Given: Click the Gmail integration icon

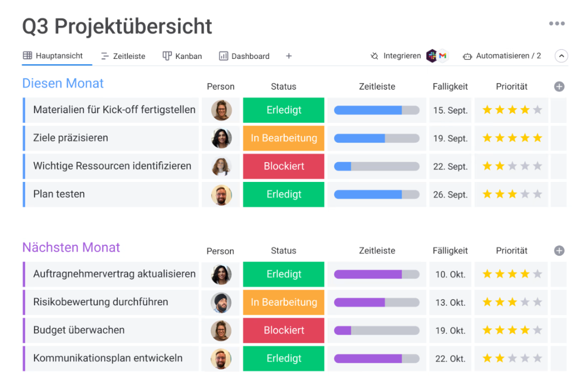Looking at the screenshot, I should 443,56.
